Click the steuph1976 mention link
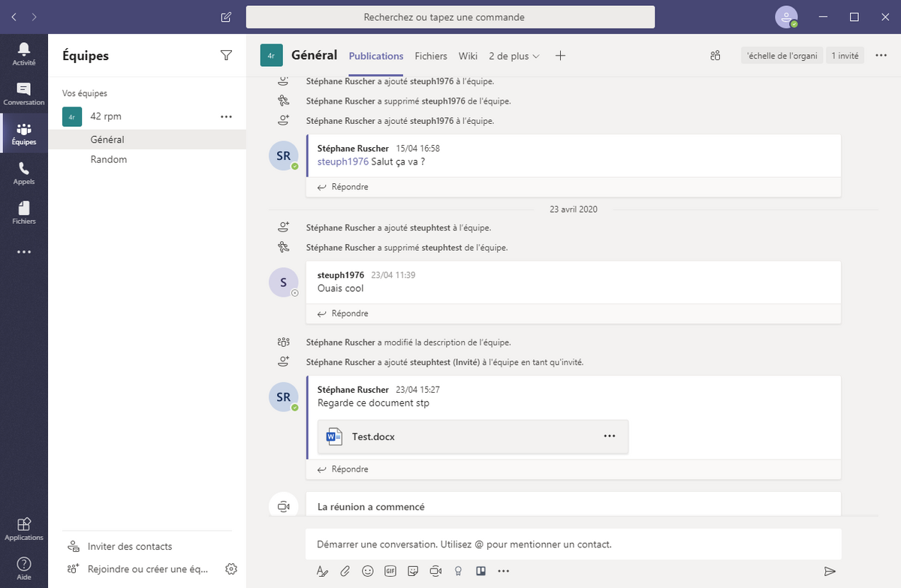901x588 pixels. point(343,161)
